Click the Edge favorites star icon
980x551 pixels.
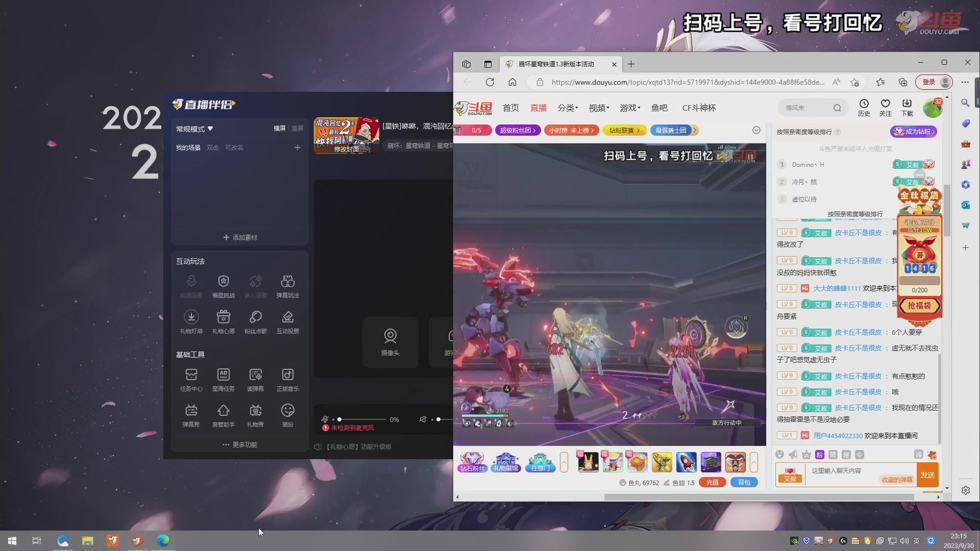(880, 82)
